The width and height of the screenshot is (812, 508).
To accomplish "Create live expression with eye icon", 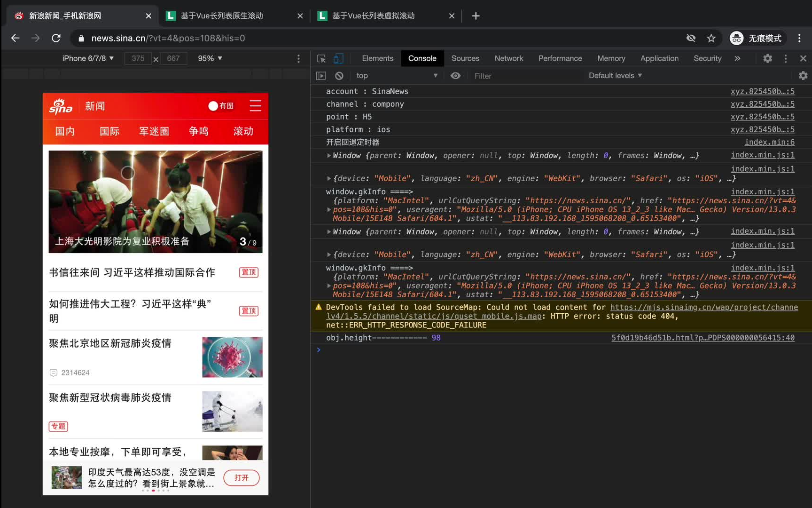I will [x=455, y=76].
